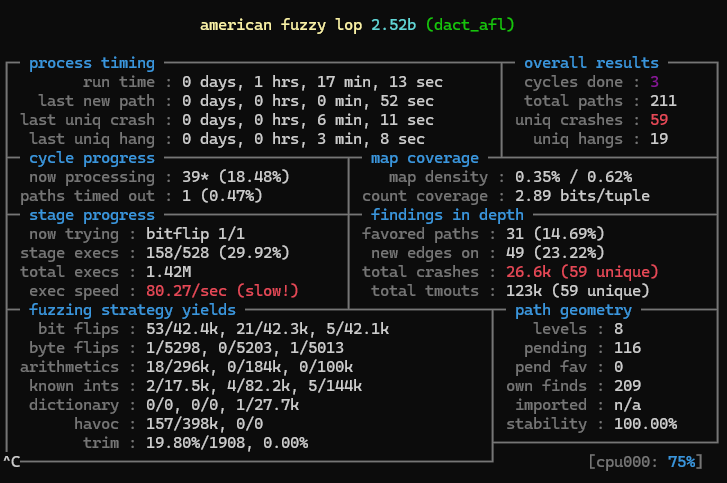Viewport: 727px width, 483px height.
Task: Click total execs value 1.42M
Action: 168,272
